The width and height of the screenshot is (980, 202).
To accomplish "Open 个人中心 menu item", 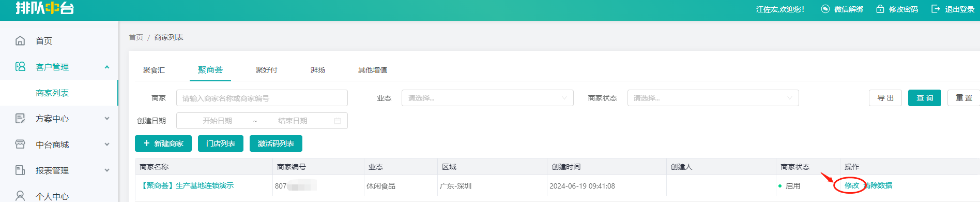I will 52,196.
